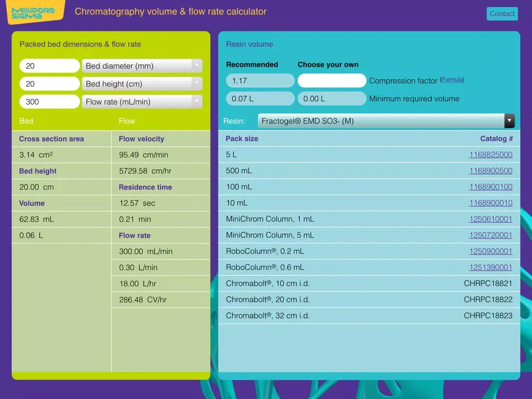The height and width of the screenshot is (399, 532).
Task: Open the Bed height (cm) unit dropdown
Action: tap(142, 84)
